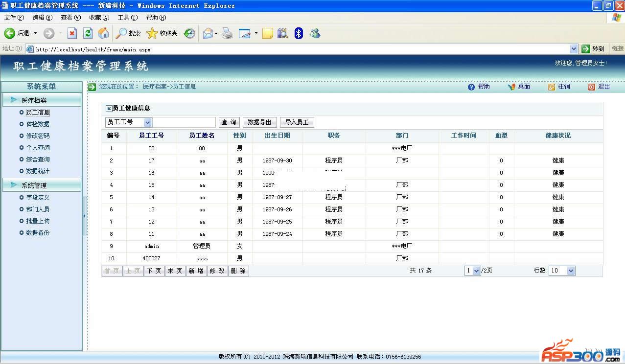
Task: Open the 收藏 menu in menu bar
Action: 99,18
